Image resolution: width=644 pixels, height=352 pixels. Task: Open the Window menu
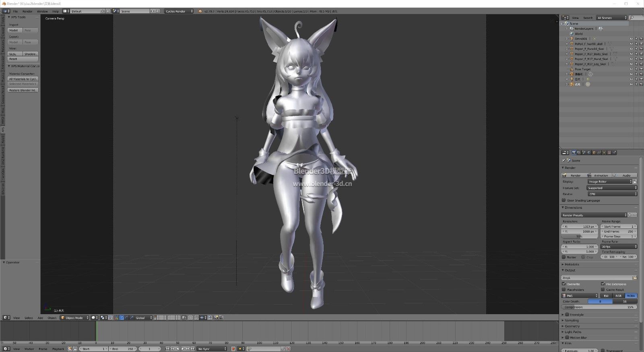point(42,11)
